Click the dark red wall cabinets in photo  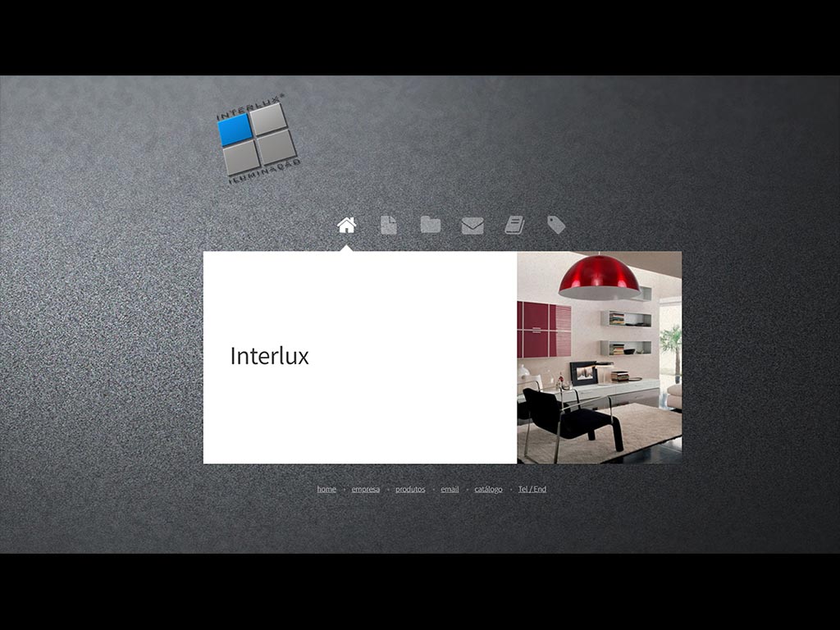543,329
